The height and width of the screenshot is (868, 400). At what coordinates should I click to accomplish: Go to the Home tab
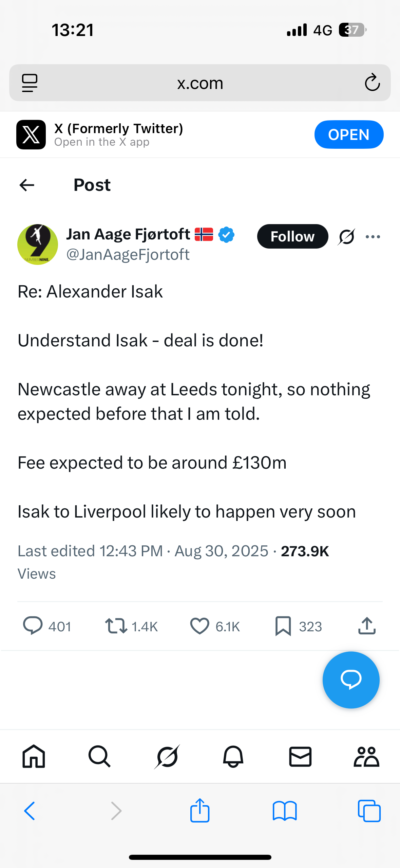34,757
